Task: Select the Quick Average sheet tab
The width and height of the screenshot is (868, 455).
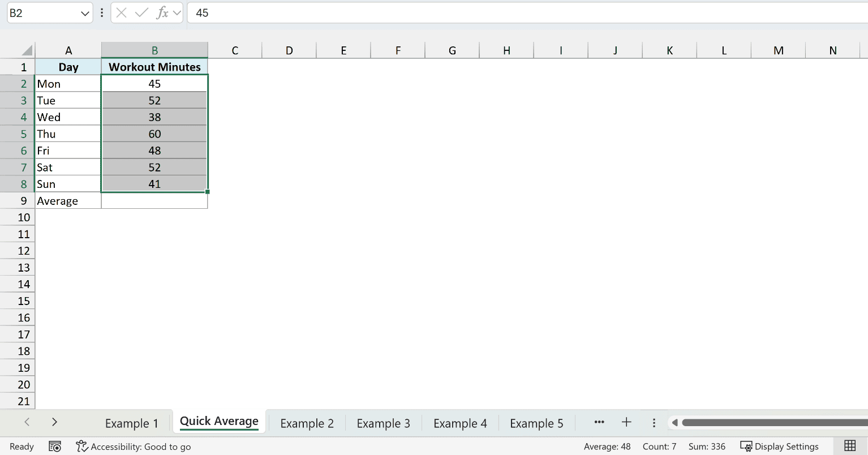Action: click(x=219, y=422)
